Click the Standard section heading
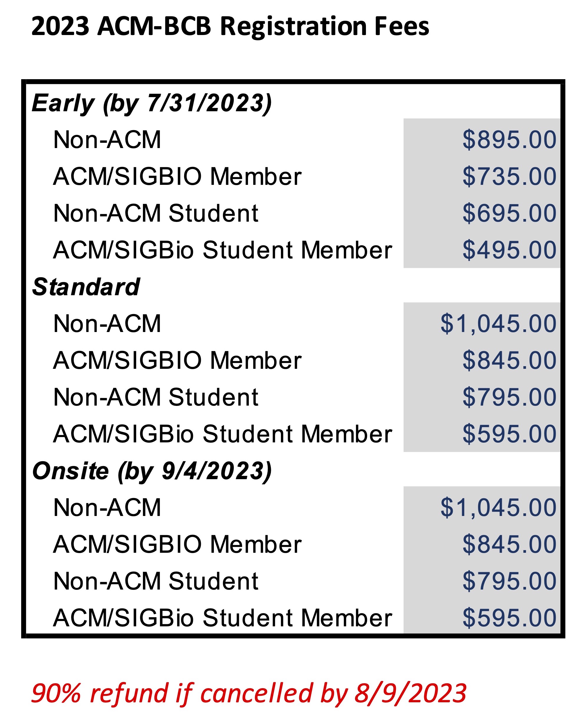 coord(86,287)
